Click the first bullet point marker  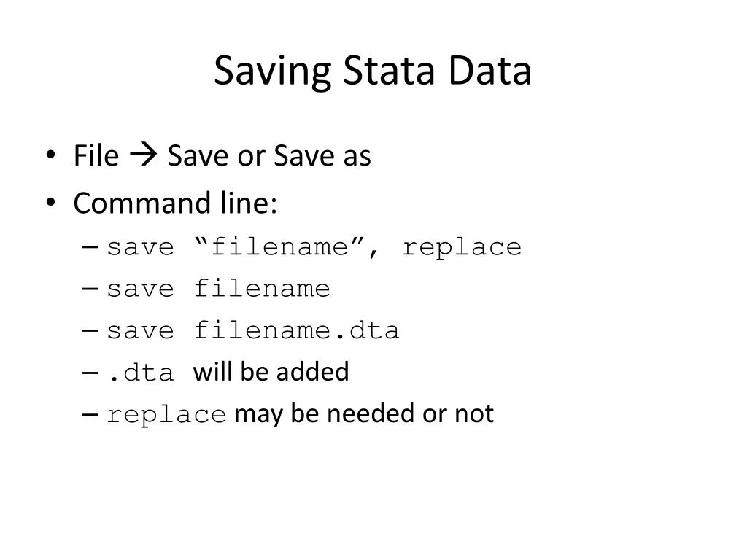click(x=51, y=155)
